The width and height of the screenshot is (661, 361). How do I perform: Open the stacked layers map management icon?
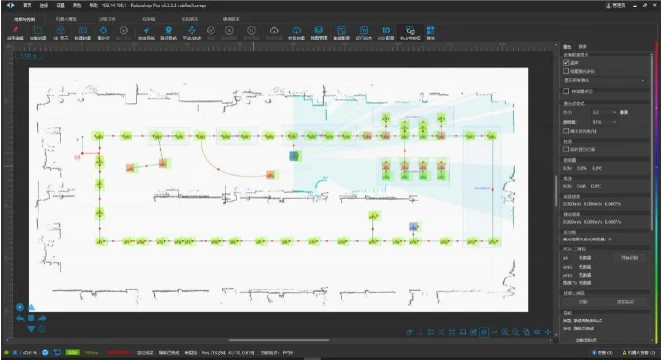point(319,30)
